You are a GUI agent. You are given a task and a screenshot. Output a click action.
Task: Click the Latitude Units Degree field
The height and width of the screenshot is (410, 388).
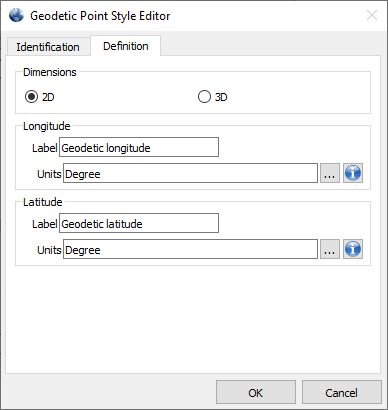190,249
